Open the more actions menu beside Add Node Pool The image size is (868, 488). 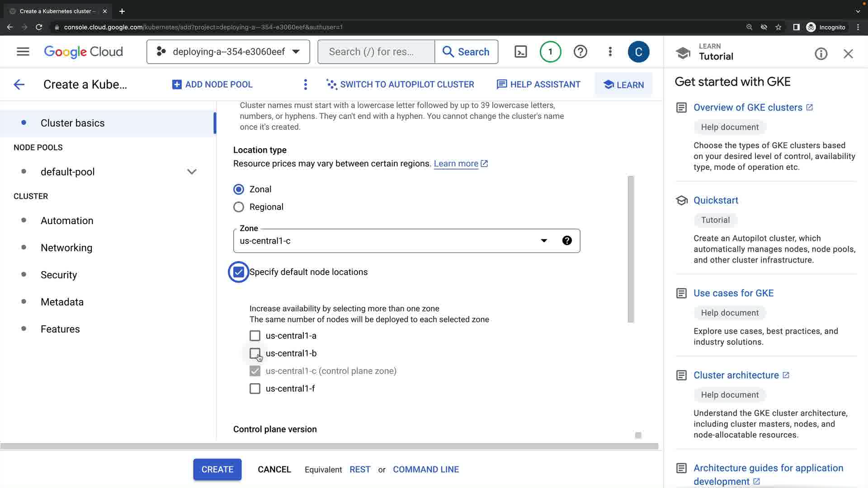pos(306,84)
